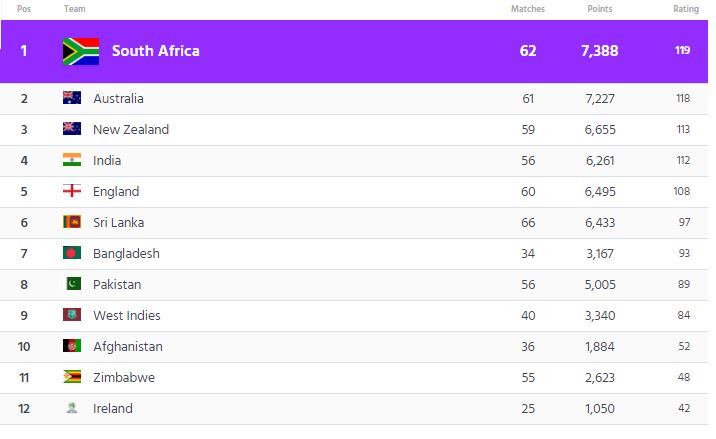This screenshot has height=439, width=716.
Task: Click the Zimbabwe flag icon
Action: pos(72,377)
